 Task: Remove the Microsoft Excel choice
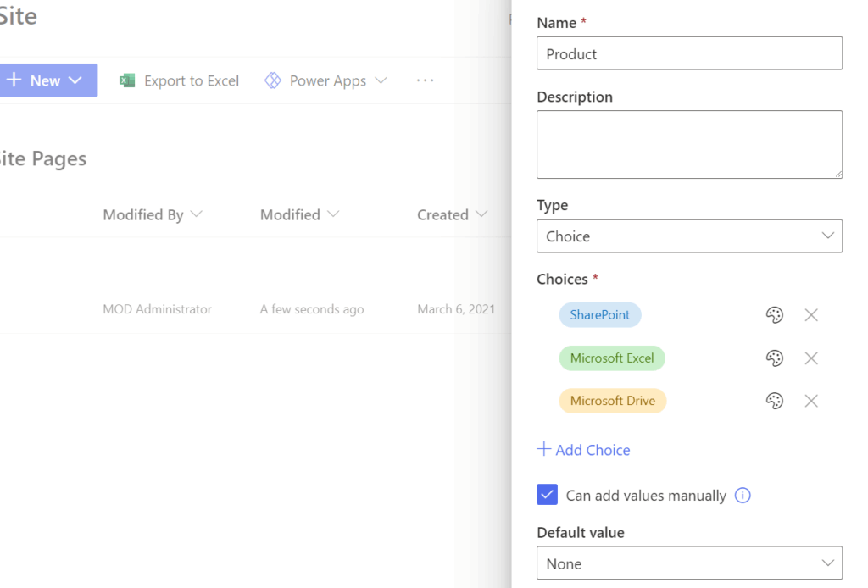coord(811,358)
